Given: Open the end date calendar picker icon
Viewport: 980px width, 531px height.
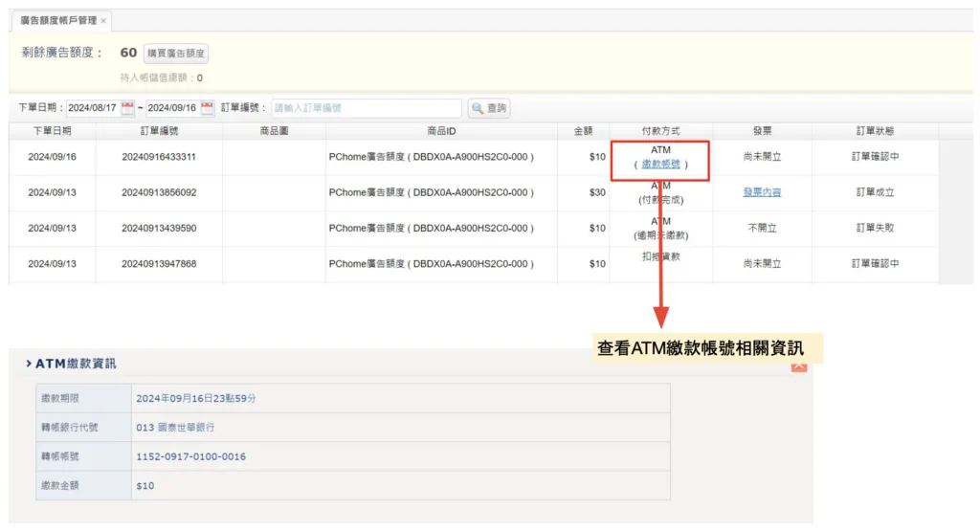Looking at the screenshot, I should (207, 108).
